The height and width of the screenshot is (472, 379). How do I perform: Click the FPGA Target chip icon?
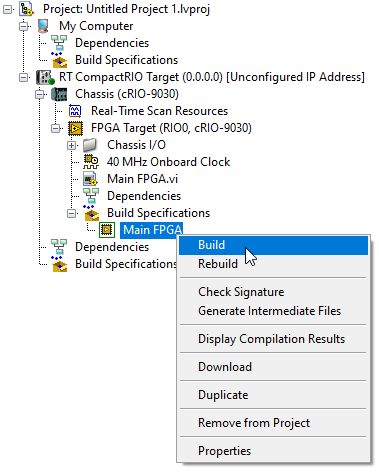coord(75,128)
